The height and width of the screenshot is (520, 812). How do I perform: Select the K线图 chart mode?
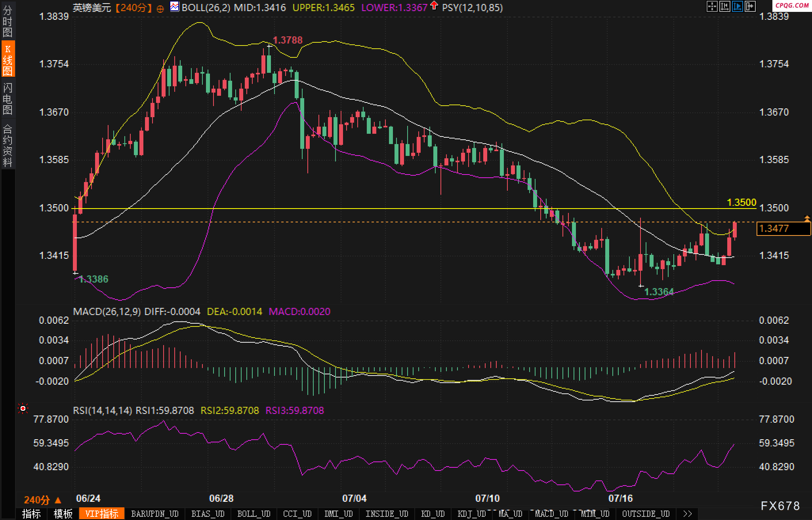tap(8, 59)
